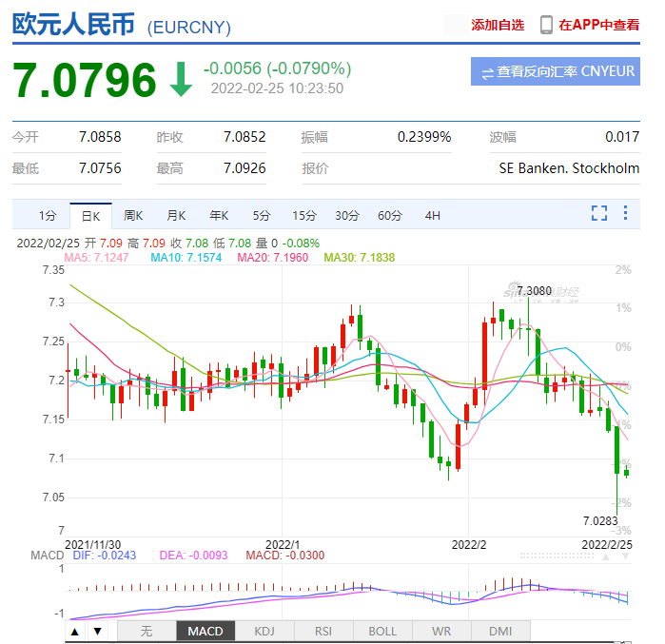The height and width of the screenshot is (644, 665).
Task: Click the 2022/2 date axis label
Action: click(469, 545)
